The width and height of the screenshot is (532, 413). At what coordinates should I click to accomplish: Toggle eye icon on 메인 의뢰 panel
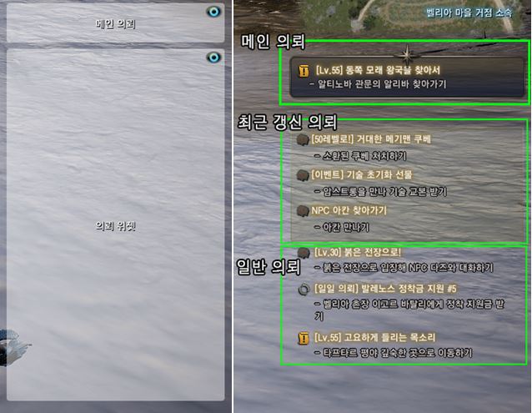coord(213,13)
